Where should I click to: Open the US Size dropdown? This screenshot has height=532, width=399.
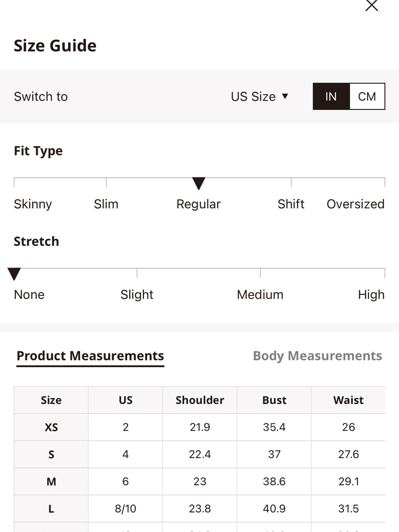[259, 97]
